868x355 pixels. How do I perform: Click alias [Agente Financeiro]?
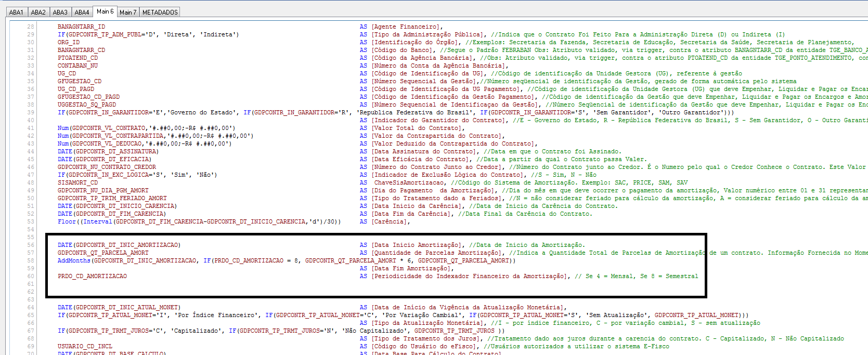[x=406, y=27]
